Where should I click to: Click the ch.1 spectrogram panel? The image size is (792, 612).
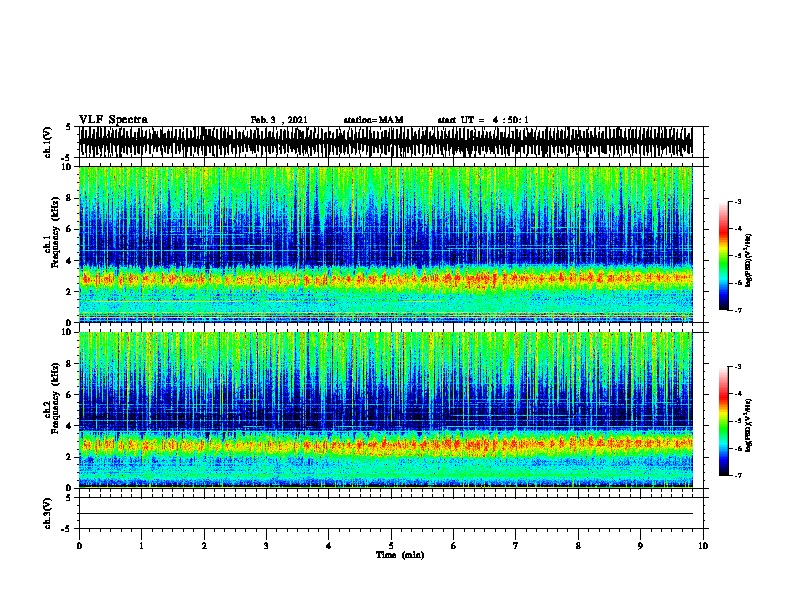pyautogui.click(x=385, y=244)
